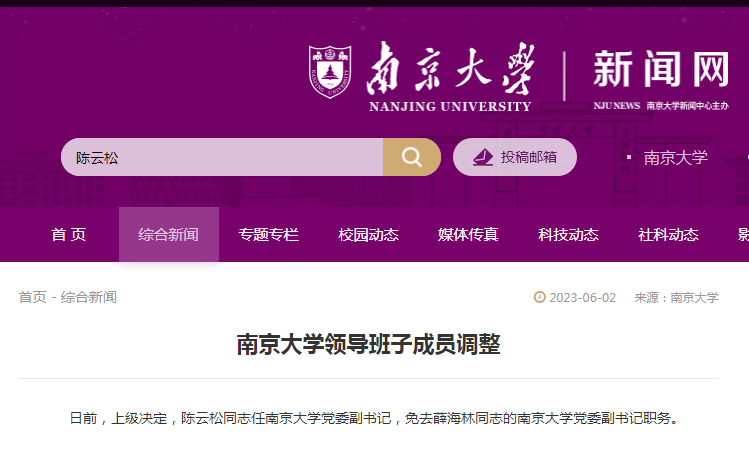The height and width of the screenshot is (465, 749).
Task: Click the Nanjing University shield logo
Action: (330, 72)
